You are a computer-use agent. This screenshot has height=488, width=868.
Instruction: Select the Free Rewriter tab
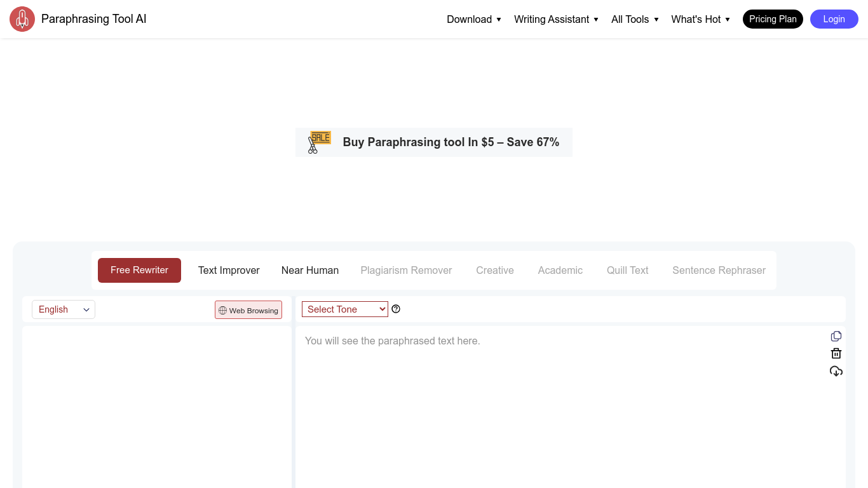pyautogui.click(x=139, y=270)
